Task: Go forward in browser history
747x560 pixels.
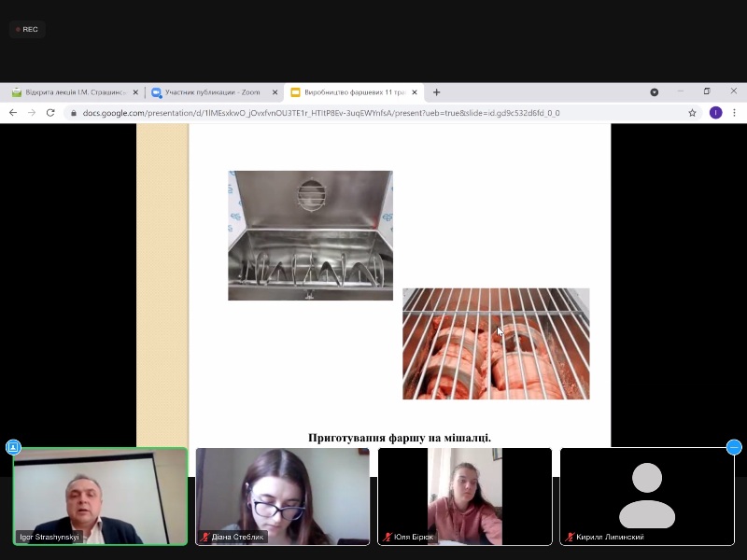Action: point(32,113)
